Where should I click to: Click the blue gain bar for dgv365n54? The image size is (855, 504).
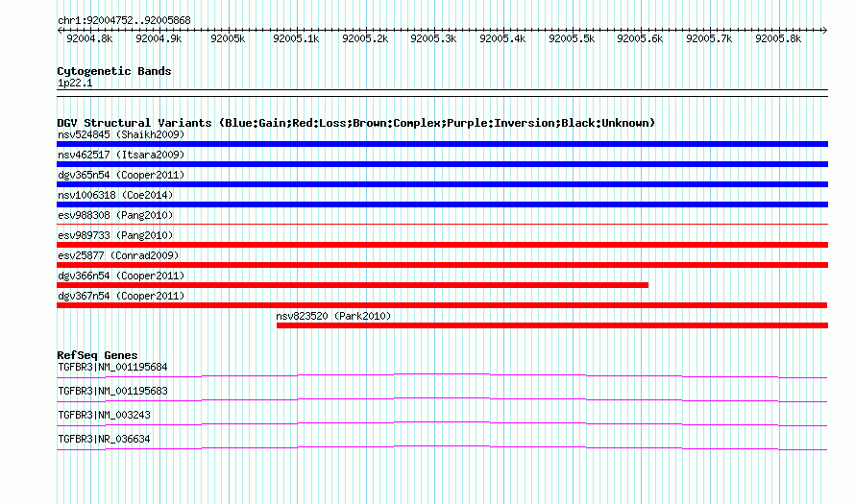(442, 184)
